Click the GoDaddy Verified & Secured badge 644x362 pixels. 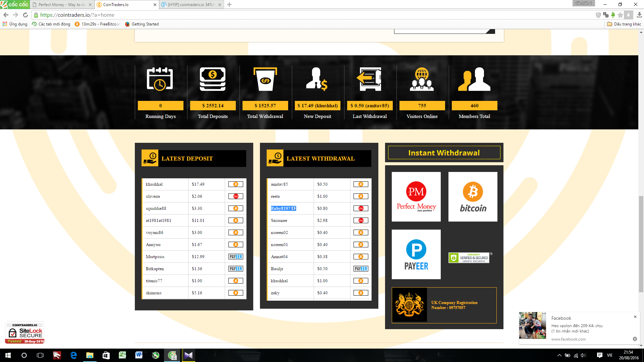470,258
